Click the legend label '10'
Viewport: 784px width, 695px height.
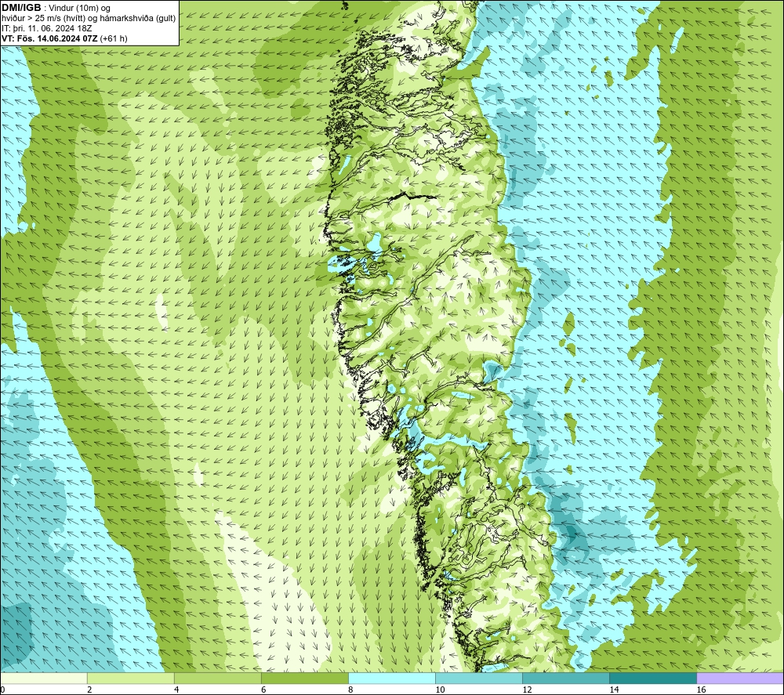click(x=440, y=690)
